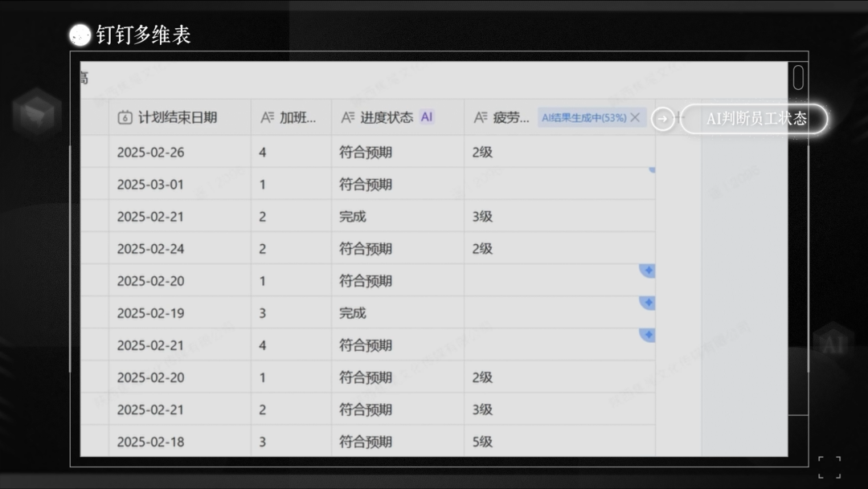Select the 完成 cell in the 2025-02-19 row

click(398, 312)
